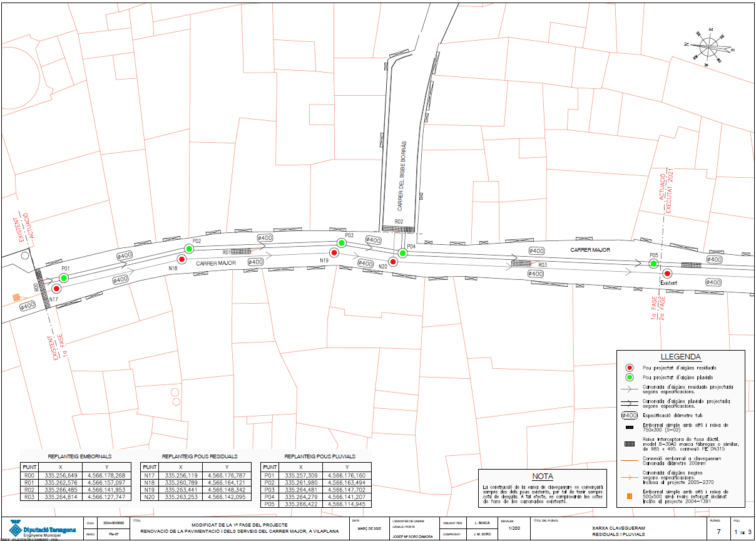Screen dimensions: 756x541
Task: Click the 'N19' cell in the residuals table
Action: click(150, 490)
